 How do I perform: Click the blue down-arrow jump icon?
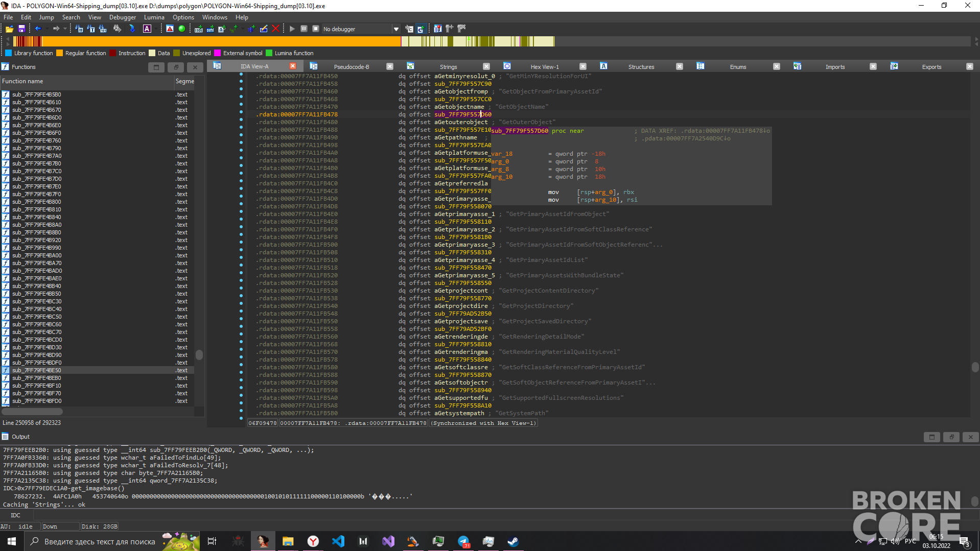[132, 29]
